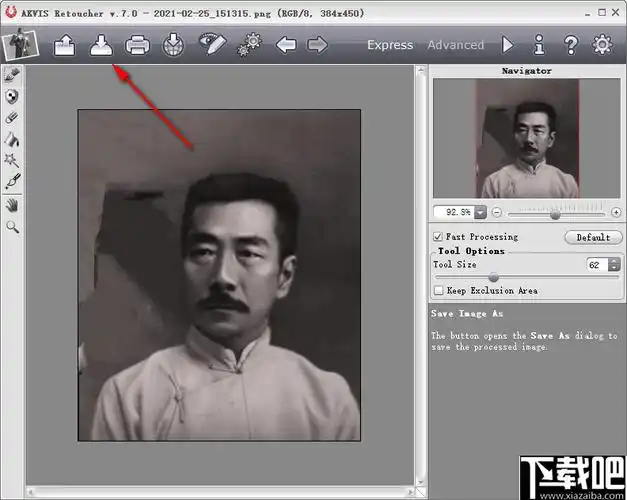Click the download globe icon in toolbar
627x500 pixels.
click(174, 45)
